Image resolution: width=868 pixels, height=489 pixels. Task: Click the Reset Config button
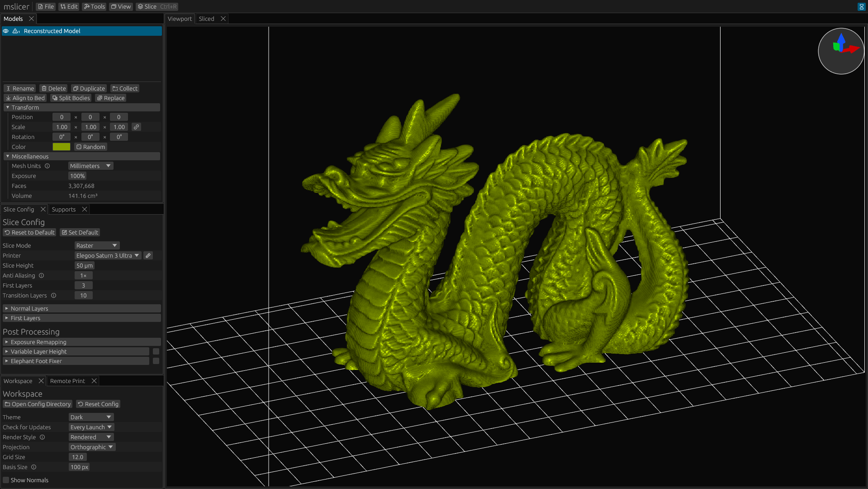[x=98, y=404]
